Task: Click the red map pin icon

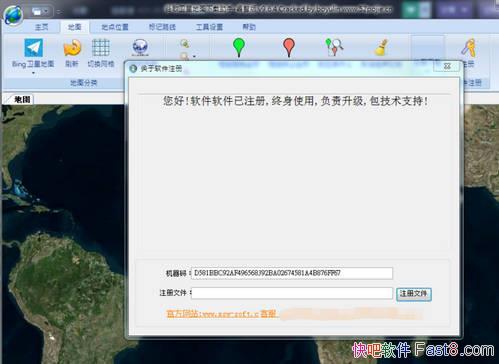Action: [289, 47]
